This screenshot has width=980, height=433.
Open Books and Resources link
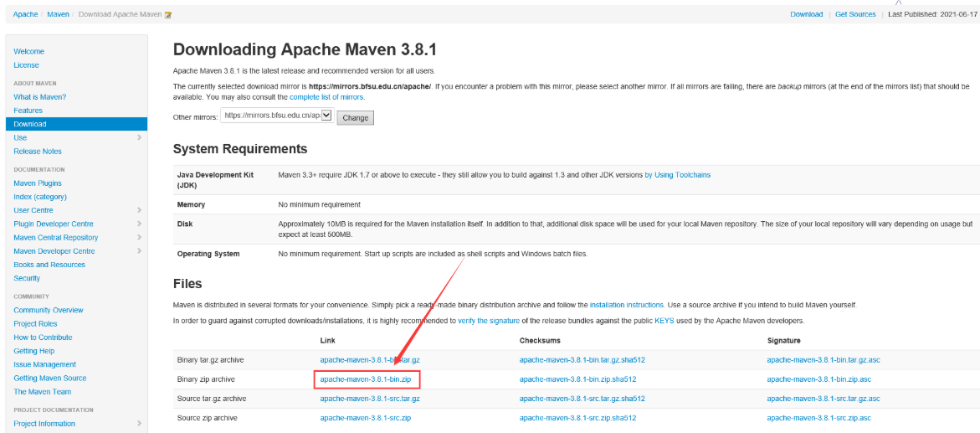point(49,265)
